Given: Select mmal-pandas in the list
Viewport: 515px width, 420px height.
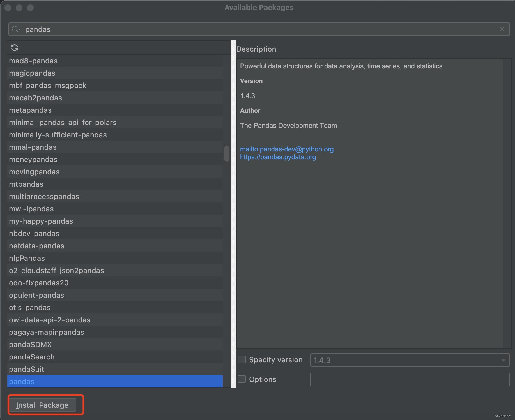Looking at the screenshot, I should [115, 147].
